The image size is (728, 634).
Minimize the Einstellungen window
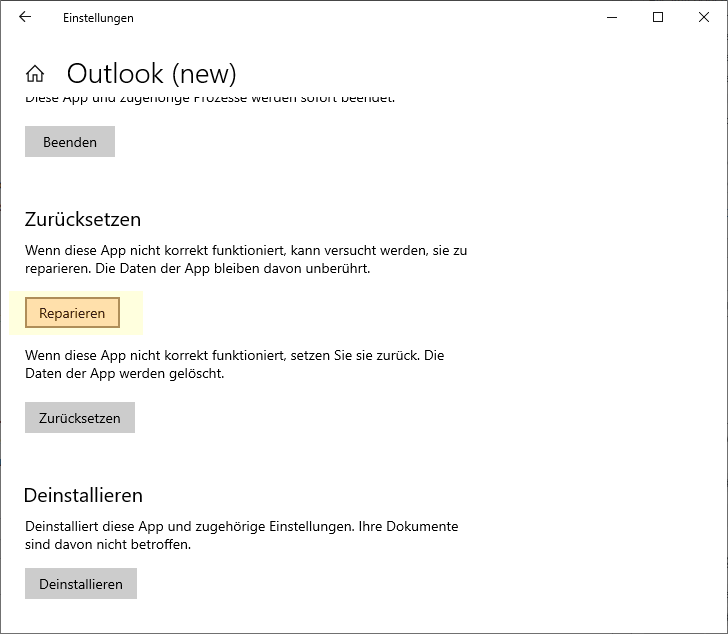[x=612, y=17]
